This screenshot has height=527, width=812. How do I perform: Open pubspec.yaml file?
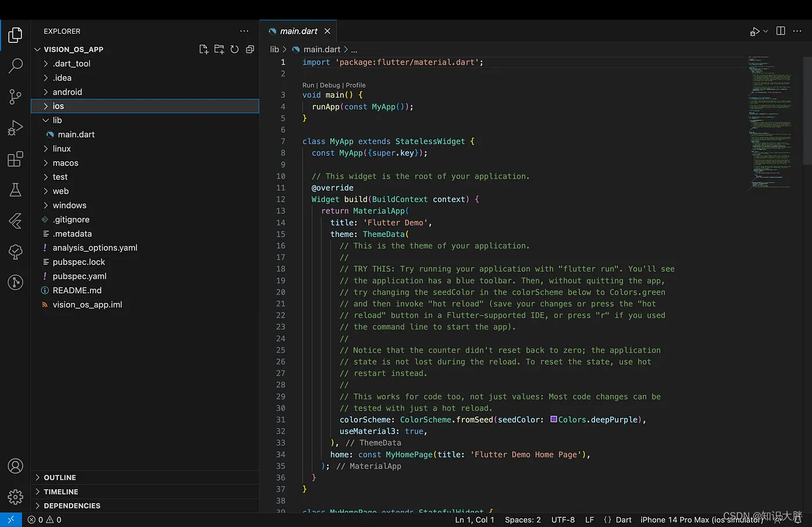[x=145, y=276]
